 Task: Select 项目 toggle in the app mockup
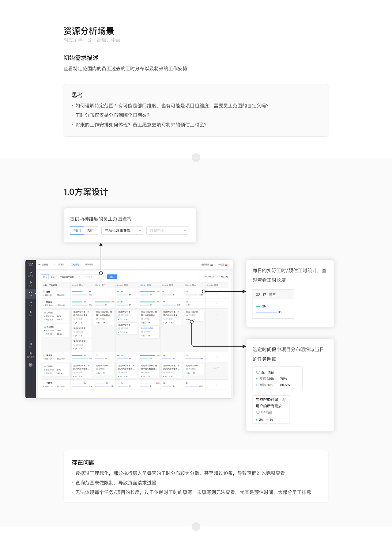pyautogui.click(x=53, y=277)
